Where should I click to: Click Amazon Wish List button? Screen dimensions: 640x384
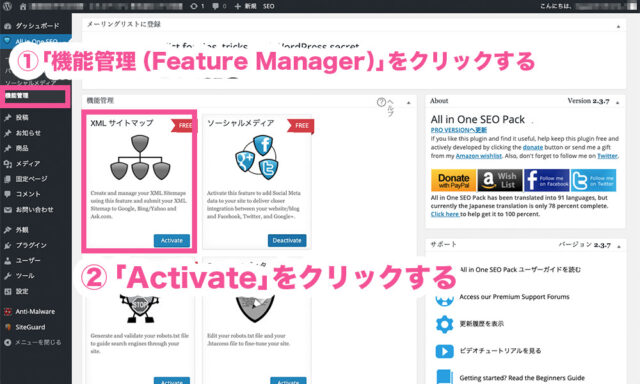tap(500, 180)
